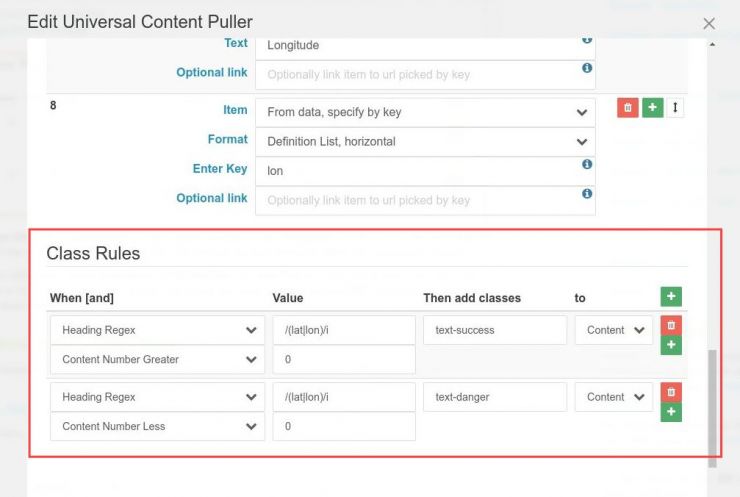Screen dimensions: 740x497
Task: Open the 'Content Number Greater' condition dropdown
Action: click(157, 359)
